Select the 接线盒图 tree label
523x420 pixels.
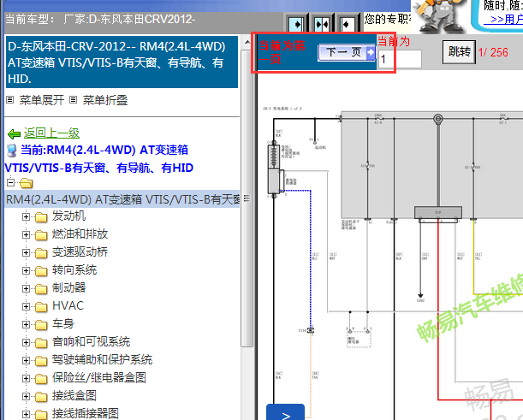(x=74, y=396)
